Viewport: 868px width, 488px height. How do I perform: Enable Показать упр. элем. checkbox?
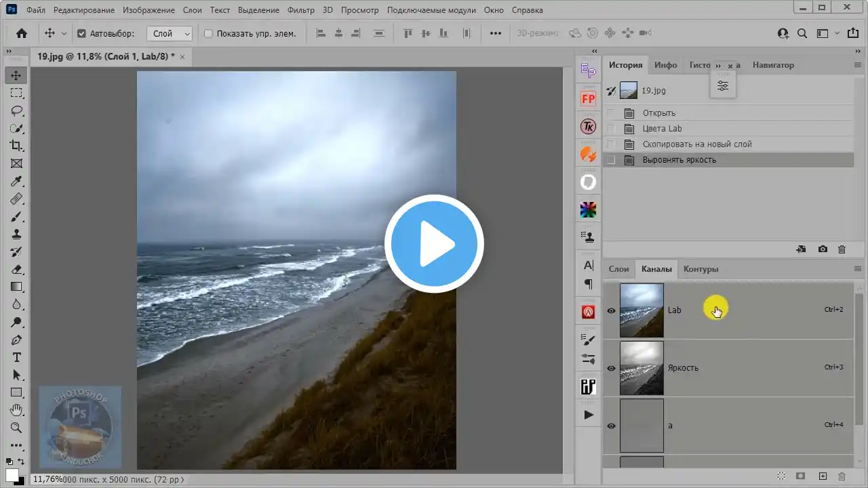(x=208, y=34)
